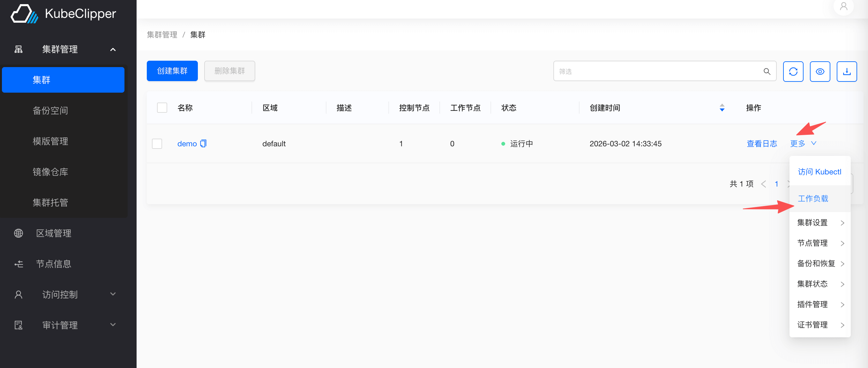The image size is (868, 368).
Task: Click the user avatar icon
Action: tap(843, 6)
